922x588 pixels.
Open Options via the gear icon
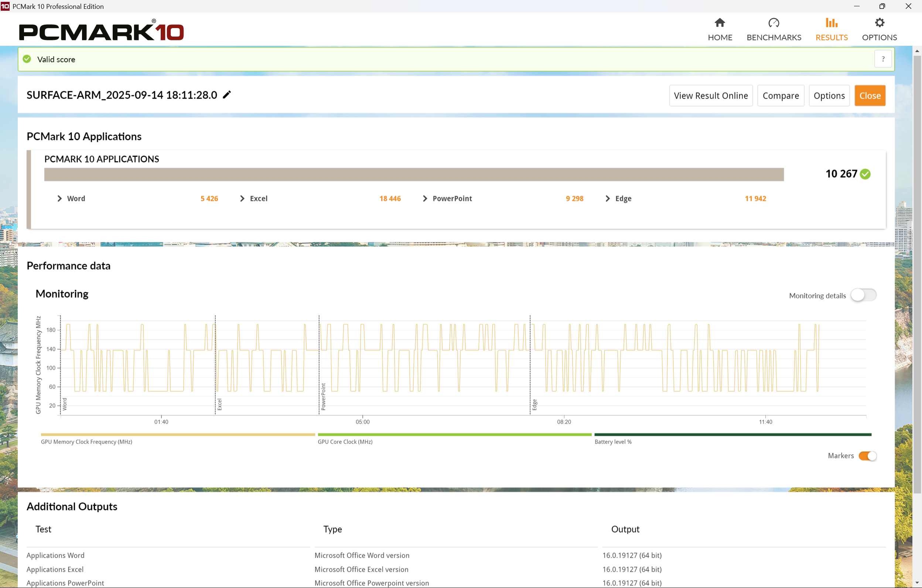coord(879,23)
